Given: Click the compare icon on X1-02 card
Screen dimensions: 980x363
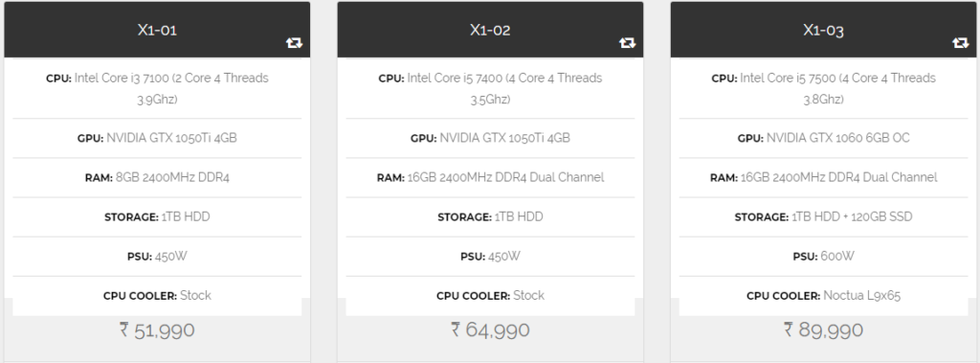Looking at the screenshot, I should pos(627,42).
